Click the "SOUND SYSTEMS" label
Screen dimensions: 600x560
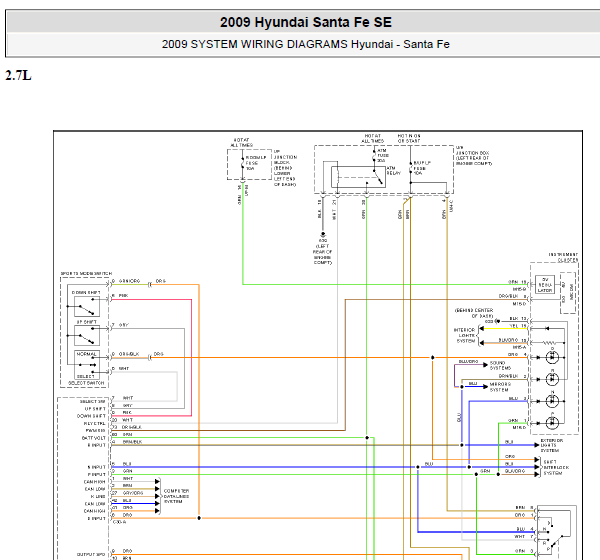click(x=501, y=365)
